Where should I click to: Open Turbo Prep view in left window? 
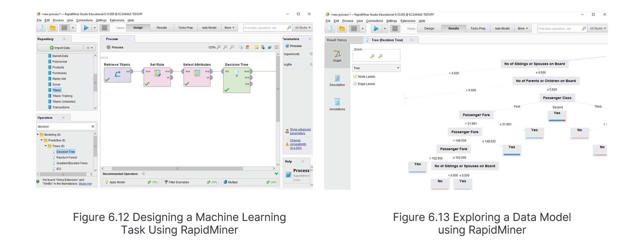(x=186, y=28)
